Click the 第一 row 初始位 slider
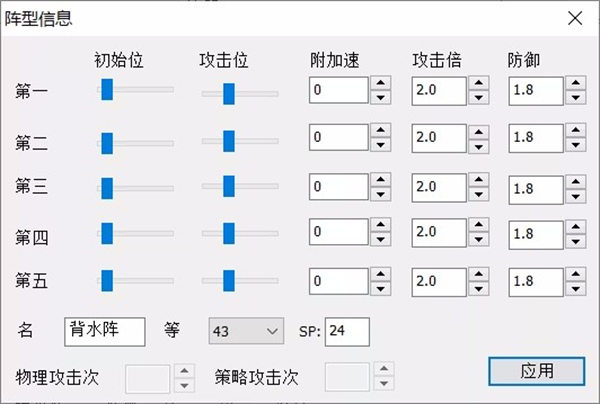 [x=135, y=90]
